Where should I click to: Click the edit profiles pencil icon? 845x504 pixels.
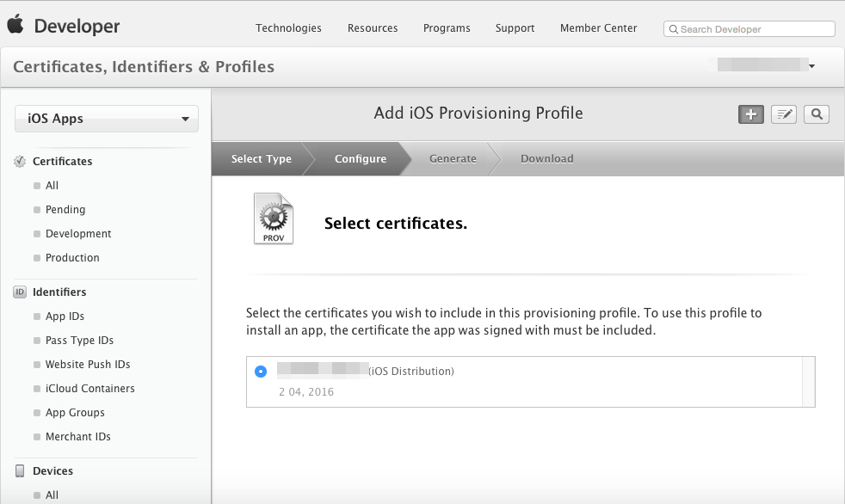pos(784,114)
